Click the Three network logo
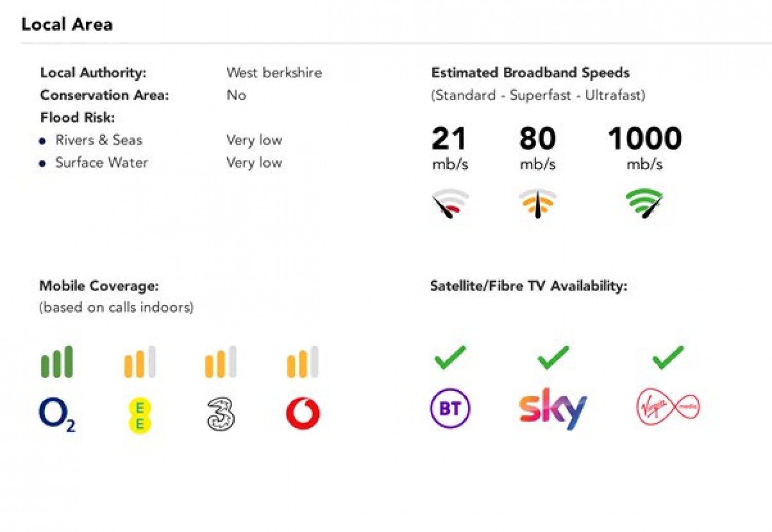The width and height of the screenshot is (772, 532). [x=221, y=414]
